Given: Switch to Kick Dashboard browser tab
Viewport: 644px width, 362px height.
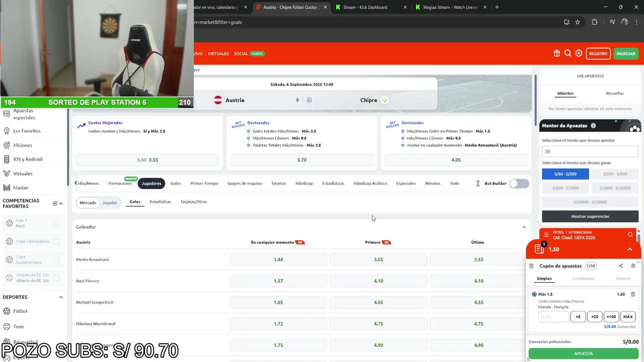Looking at the screenshot, I should (x=365, y=7).
